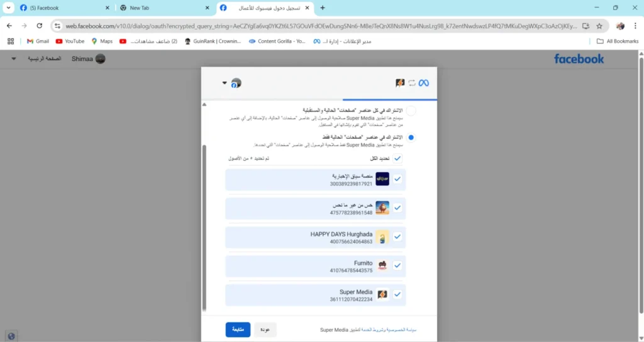Toggle the select all checkbox

(397, 158)
